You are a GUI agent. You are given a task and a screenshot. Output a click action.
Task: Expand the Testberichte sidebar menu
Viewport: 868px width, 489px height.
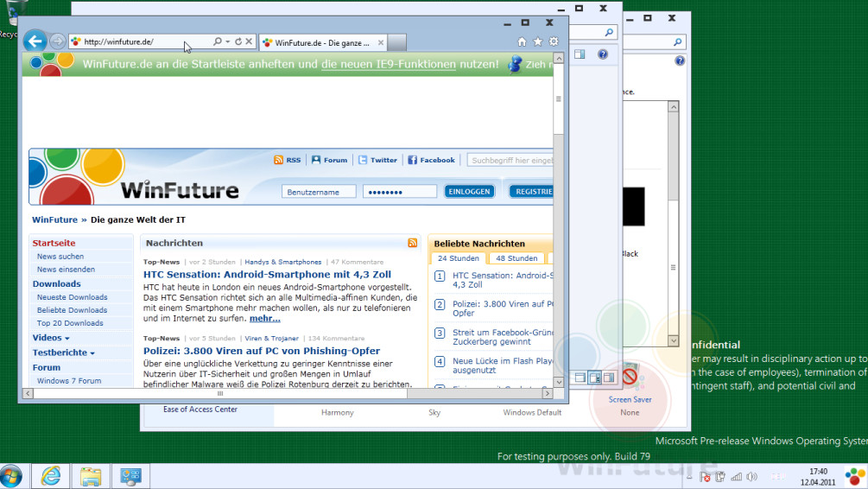point(64,352)
